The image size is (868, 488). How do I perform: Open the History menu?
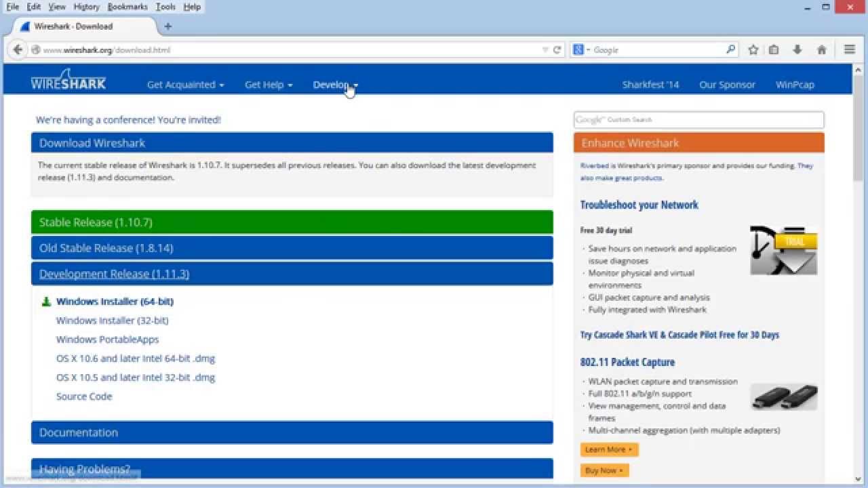(86, 7)
